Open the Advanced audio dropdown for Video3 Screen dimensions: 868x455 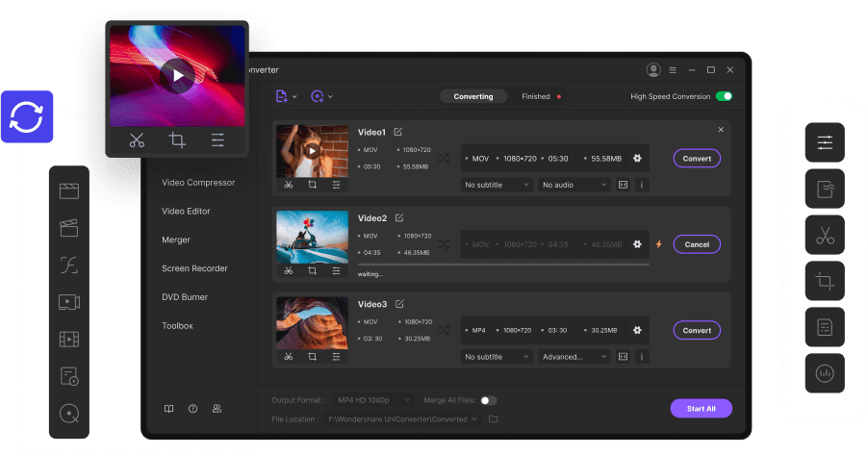coord(574,357)
